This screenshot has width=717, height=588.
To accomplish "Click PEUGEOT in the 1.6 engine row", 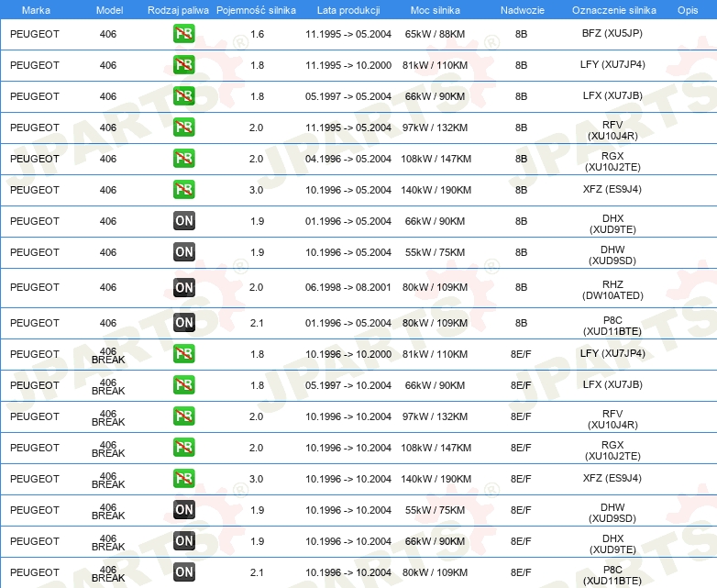I will tap(35, 34).
